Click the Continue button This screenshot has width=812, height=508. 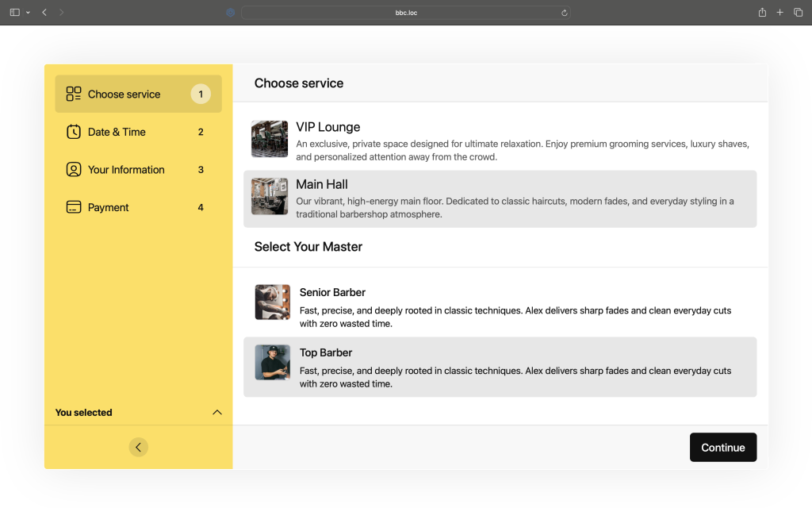click(x=723, y=448)
